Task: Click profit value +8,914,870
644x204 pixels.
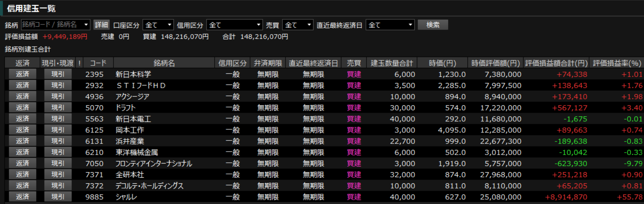Action: pyautogui.click(x=566, y=197)
